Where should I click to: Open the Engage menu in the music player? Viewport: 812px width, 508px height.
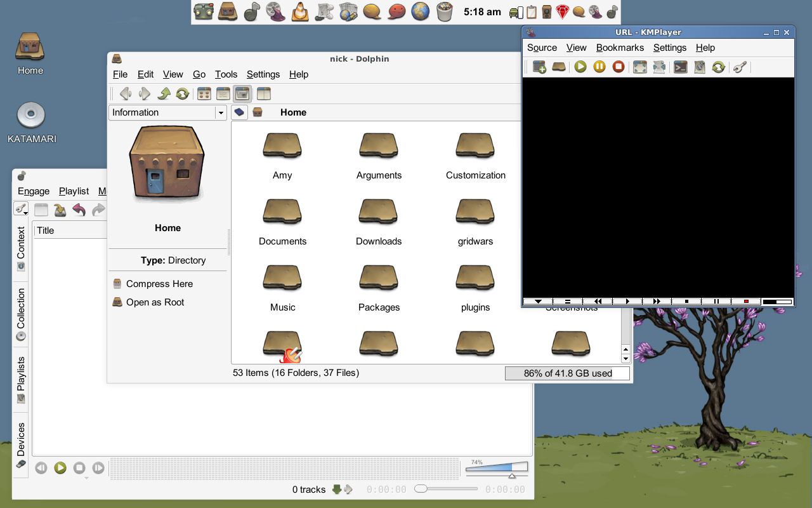pos(34,191)
